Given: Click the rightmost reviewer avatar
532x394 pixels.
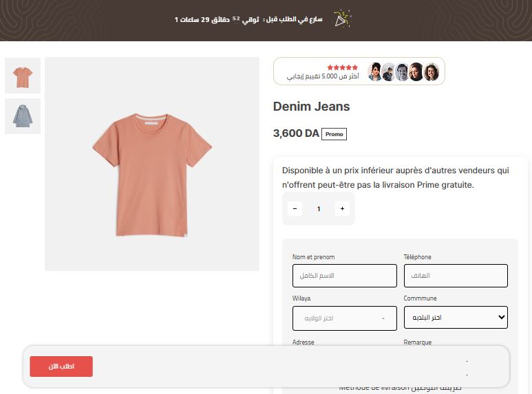Looking at the screenshot, I should pyautogui.click(x=432, y=72).
